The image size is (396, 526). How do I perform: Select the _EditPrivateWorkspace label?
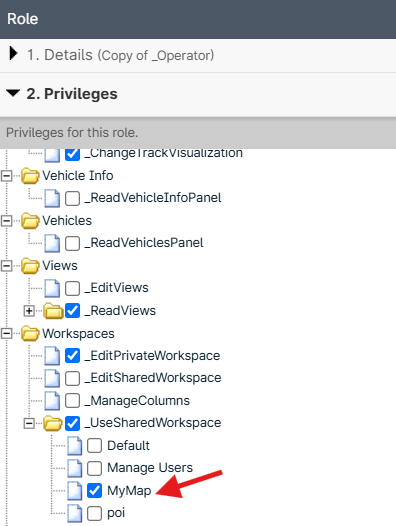152,356
